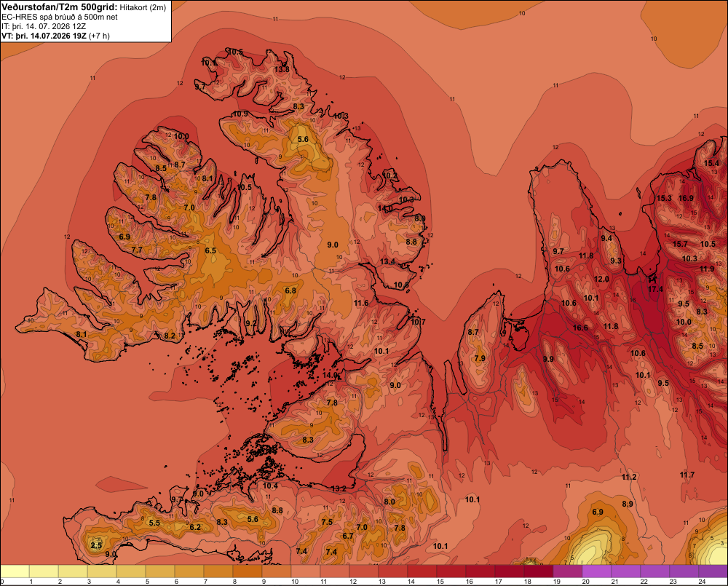The height and width of the screenshot is (586, 728).
Task: Click the legend swatch between 5 and 6
Action: [160, 571]
